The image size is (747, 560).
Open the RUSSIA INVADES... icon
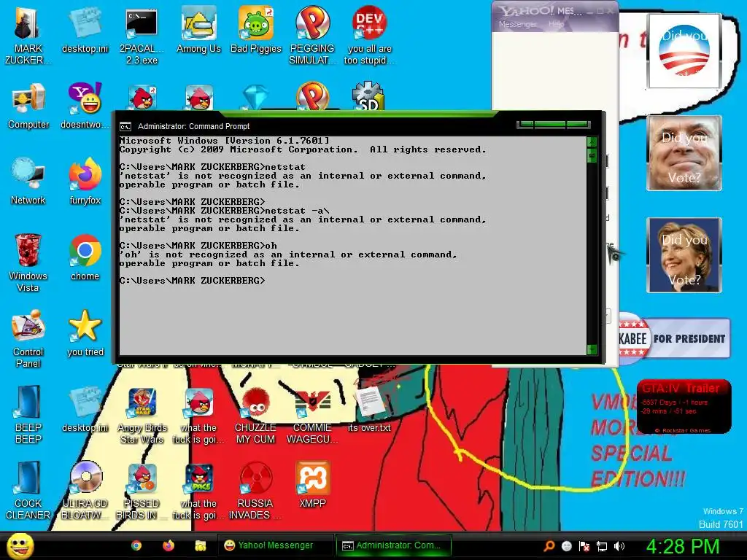click(255, 491)
